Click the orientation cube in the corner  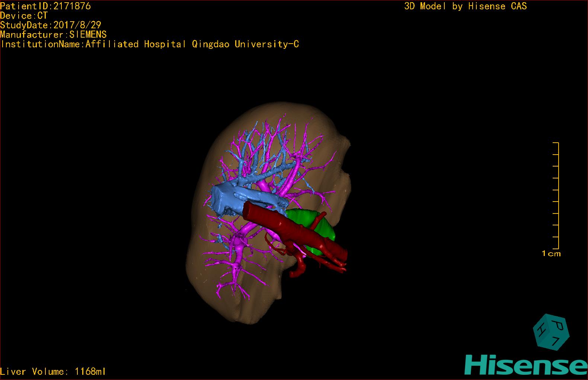pos(551,332)
